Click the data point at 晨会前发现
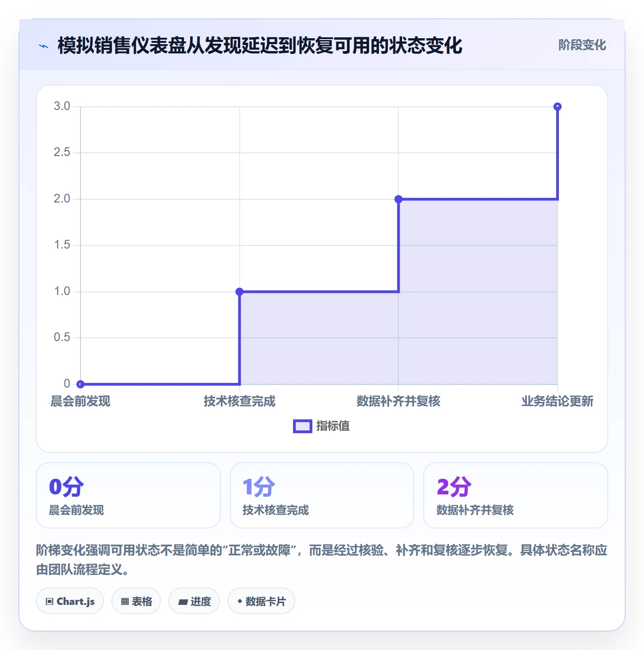The height and width of the screenshot is (650, 644). [80, 384]
